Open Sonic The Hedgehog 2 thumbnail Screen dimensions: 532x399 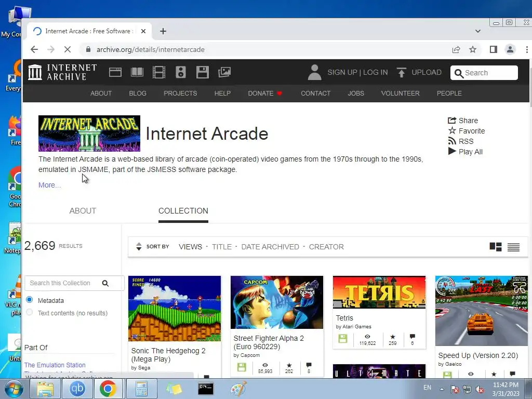point(175,309)
